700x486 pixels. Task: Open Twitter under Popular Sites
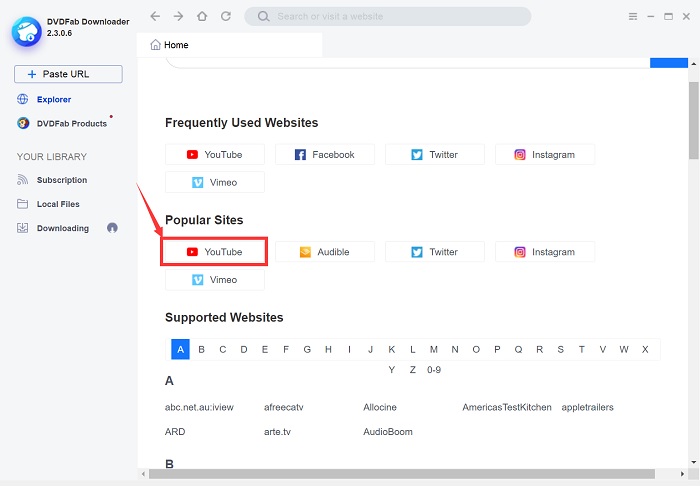435,252
